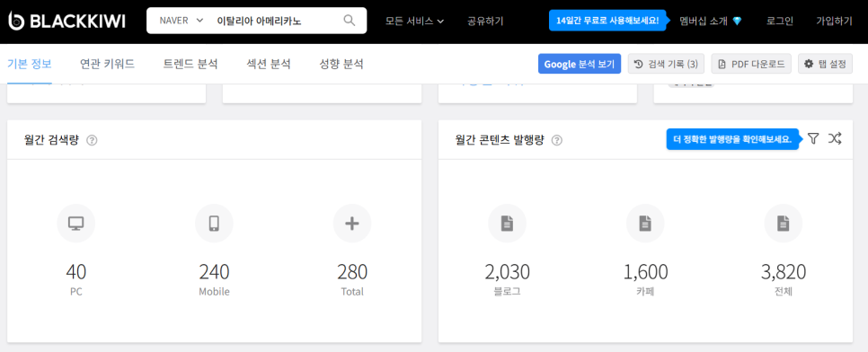This screenshot has width=868, height=352.
Task: Click the Total search value 280
Action: click(x=352, y=272)
